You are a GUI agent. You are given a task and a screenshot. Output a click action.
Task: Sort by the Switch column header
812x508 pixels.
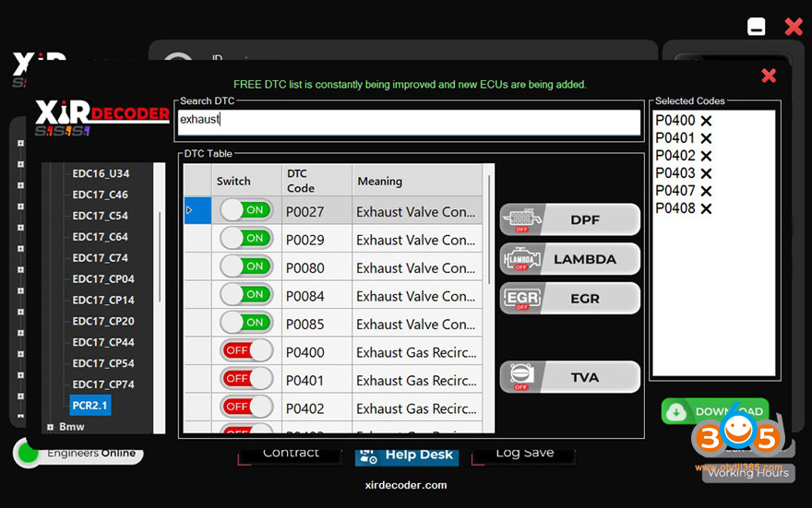coord(246,181)
